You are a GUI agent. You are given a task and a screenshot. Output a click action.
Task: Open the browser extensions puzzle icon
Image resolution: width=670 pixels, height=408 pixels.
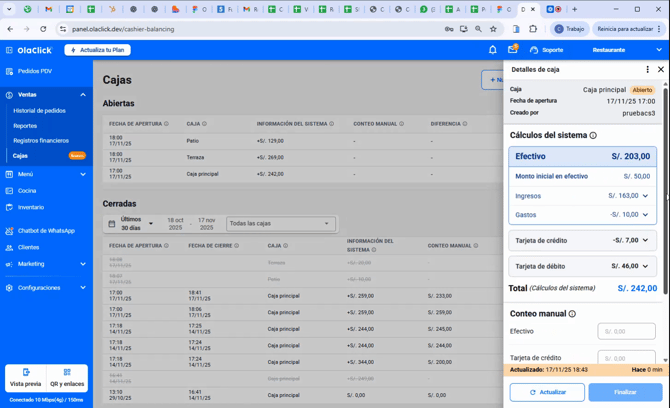pyautogui.click(x=533, y=29)
